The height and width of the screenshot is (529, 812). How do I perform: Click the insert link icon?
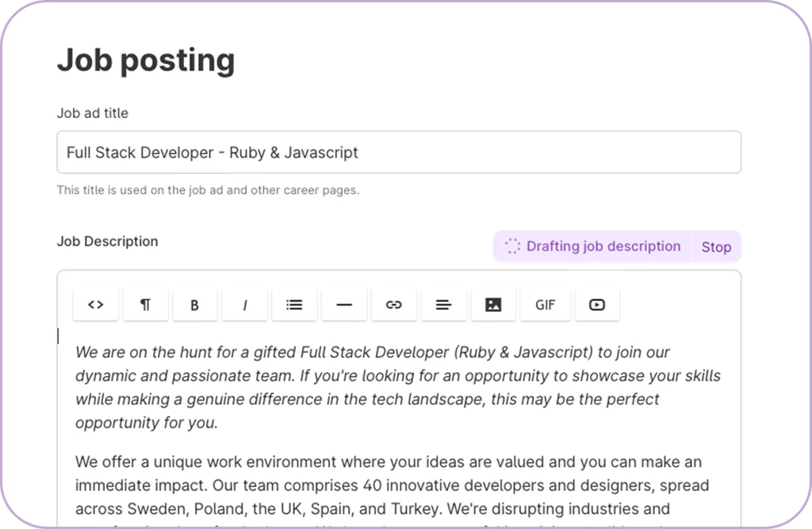point(393,305)
